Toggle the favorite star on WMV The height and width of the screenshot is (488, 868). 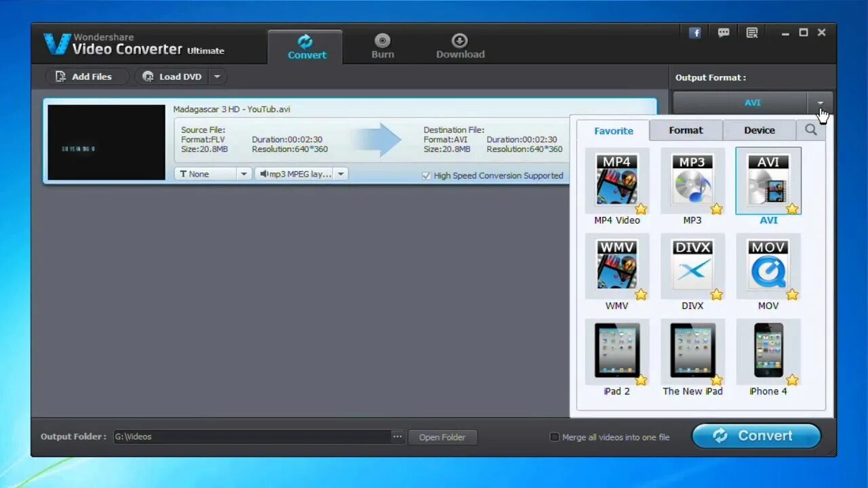pos(641,294)
